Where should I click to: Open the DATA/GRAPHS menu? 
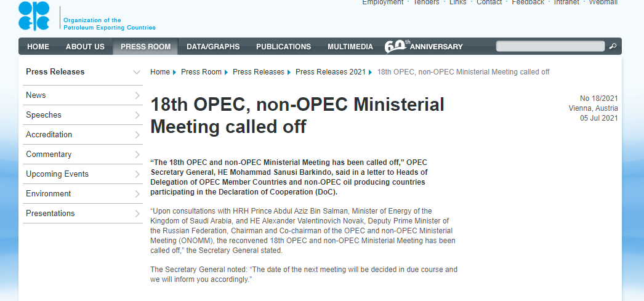click(213, 47)
